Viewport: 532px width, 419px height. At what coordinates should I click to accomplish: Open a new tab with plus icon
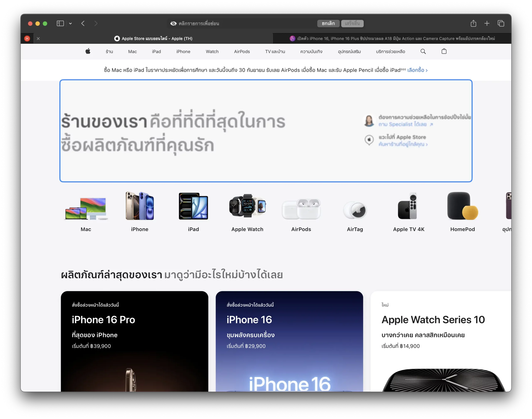[487, 23]
